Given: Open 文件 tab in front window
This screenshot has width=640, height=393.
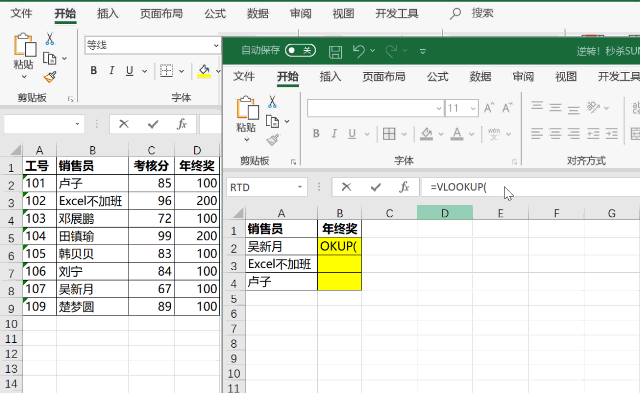Looking at the screenshot, I should (x=244, y=76).
